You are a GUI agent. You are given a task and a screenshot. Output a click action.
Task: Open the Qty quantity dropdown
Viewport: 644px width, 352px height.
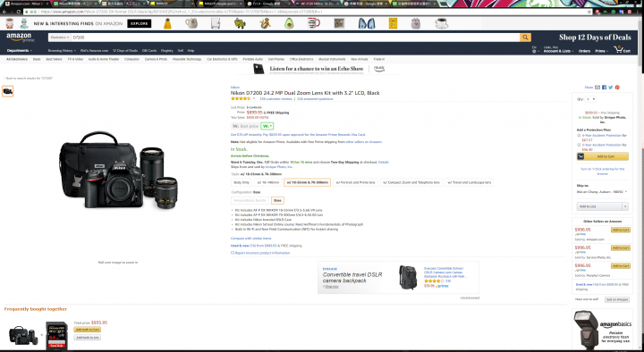590,99
